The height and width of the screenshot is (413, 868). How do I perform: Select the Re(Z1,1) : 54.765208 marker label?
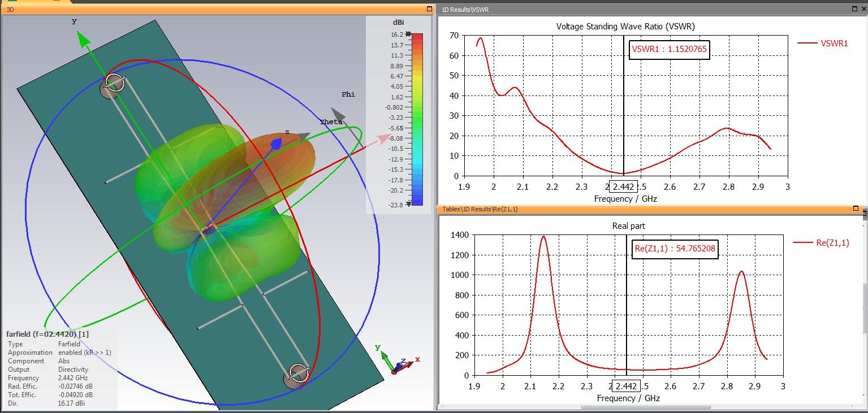pos(674,249)
